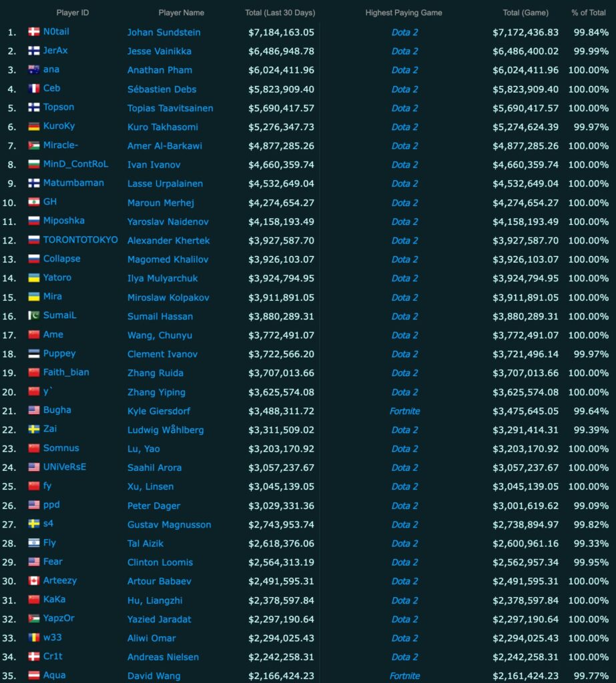
Task: Open Faith_bian player ID link
Action: tap(66, 372)
